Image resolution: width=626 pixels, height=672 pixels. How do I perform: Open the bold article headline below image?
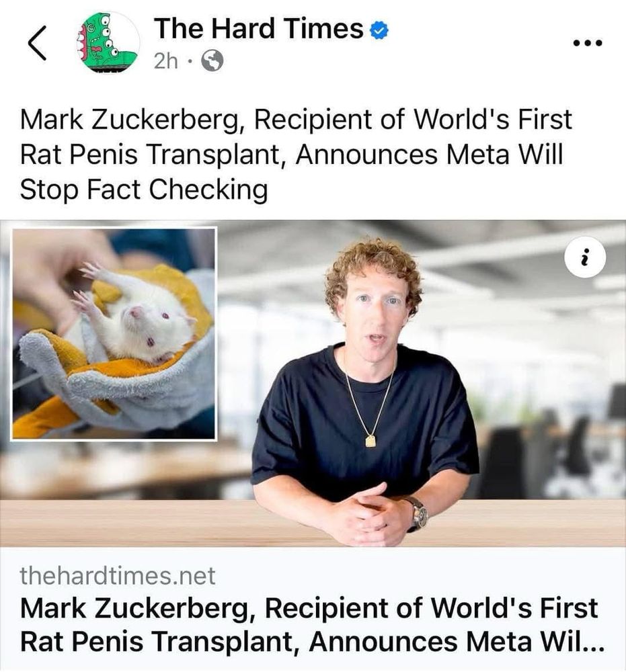(x=312, y=625)
